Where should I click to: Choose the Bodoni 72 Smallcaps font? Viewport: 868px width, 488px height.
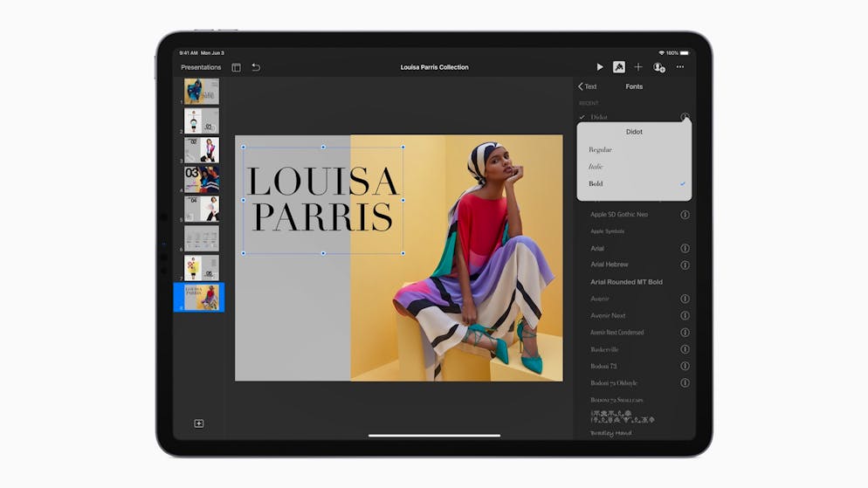coord(617,400)
